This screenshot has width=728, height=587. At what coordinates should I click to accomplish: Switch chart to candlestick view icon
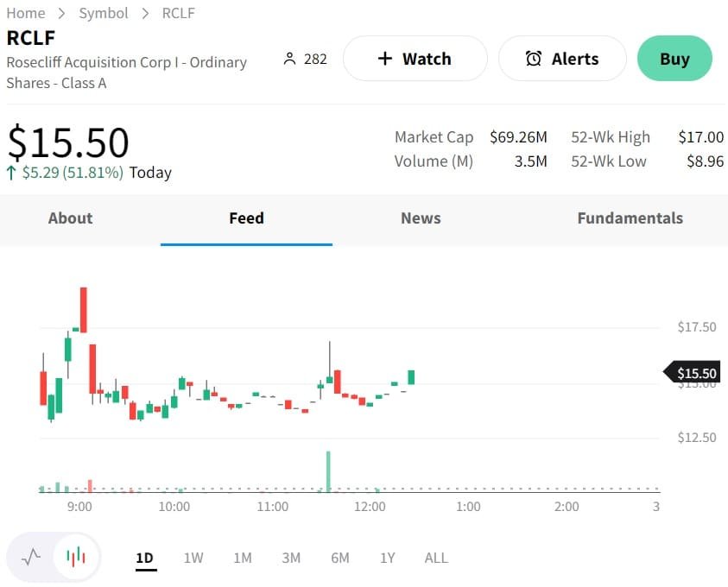76,557
